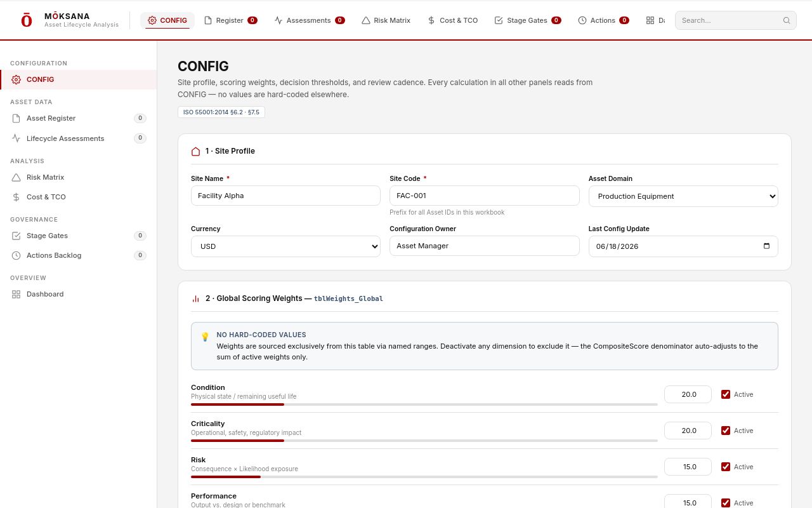
Task: Open Stage Gates in the sidebar
Action: [x=79, y=236]
